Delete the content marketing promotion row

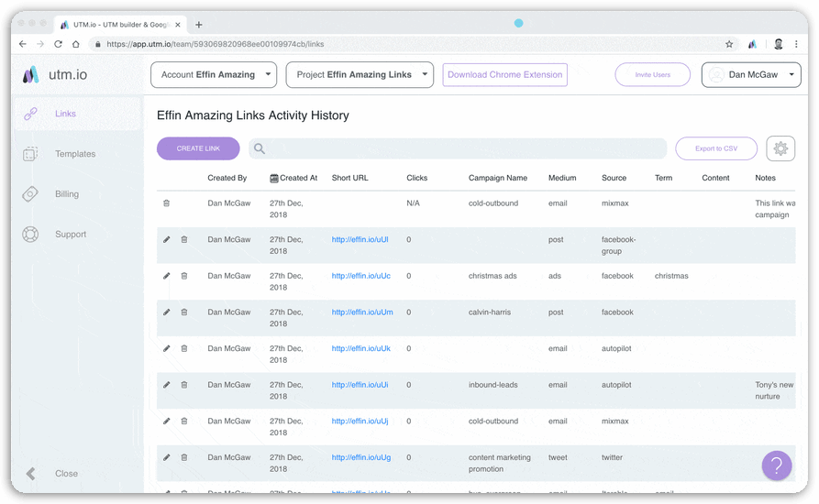pyautogui.click(x=183, y=457)
